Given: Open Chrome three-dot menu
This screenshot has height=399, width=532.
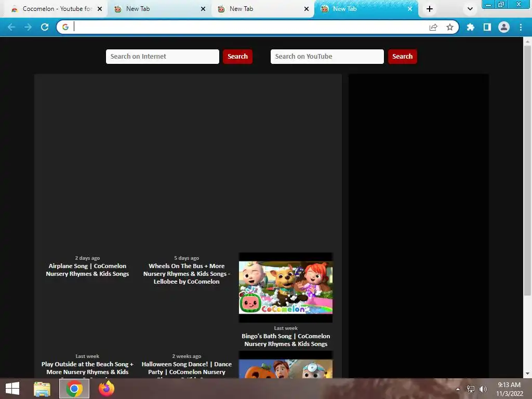Looking at the screenshot, I should tap(521, 27).
